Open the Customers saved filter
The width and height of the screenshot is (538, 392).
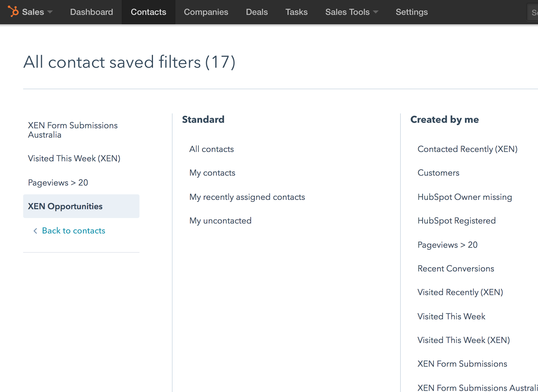tap(438, 173)
